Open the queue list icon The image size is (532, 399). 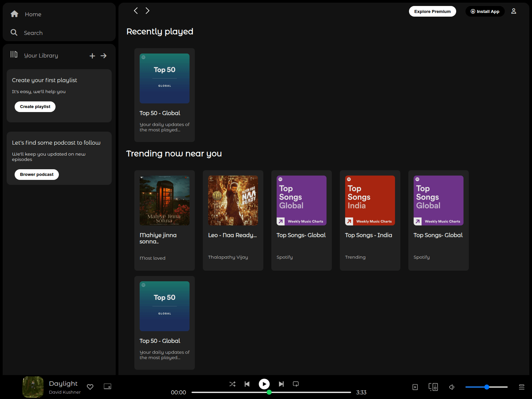click(x=522, y=387)
